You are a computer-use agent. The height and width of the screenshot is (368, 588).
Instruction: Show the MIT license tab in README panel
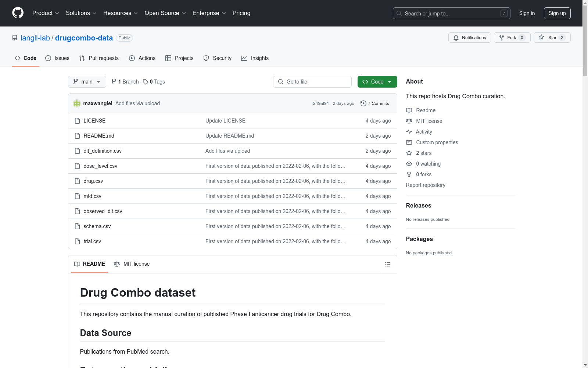pyautogui.click(x=132, y=264)
